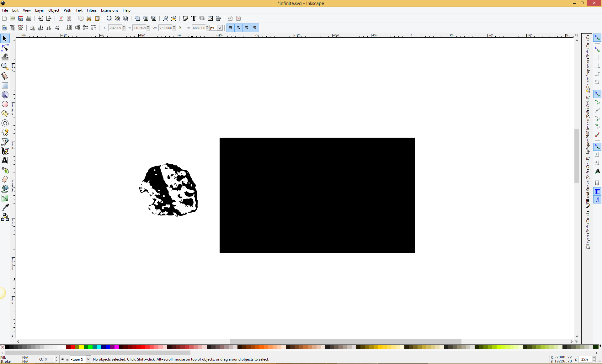
Task: Choose the Star and polygon tool
Action: (5, 113)
